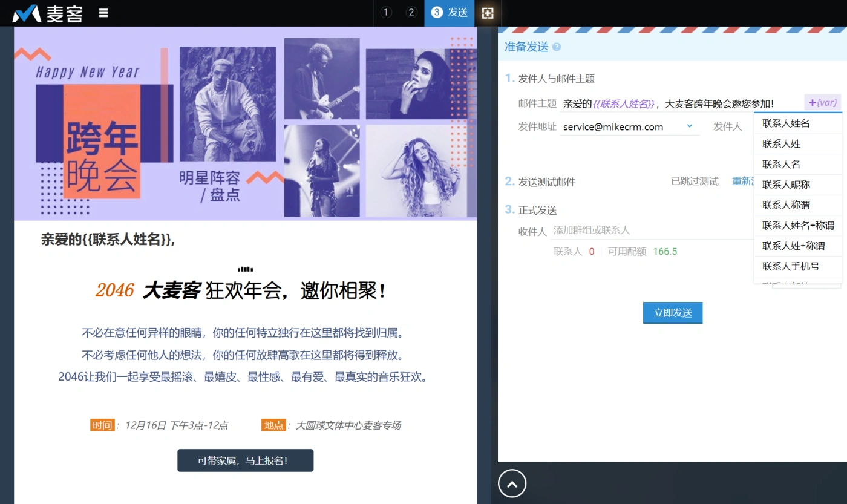Choose 联系人昵称 from the variable list
The image size is (847, 504).
[798, 185]
